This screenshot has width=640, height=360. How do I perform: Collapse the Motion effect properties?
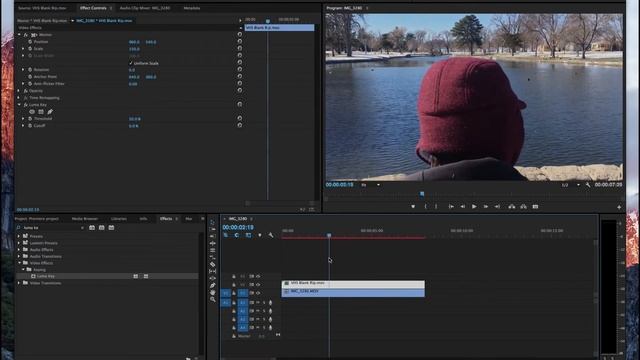pos(19,35)
